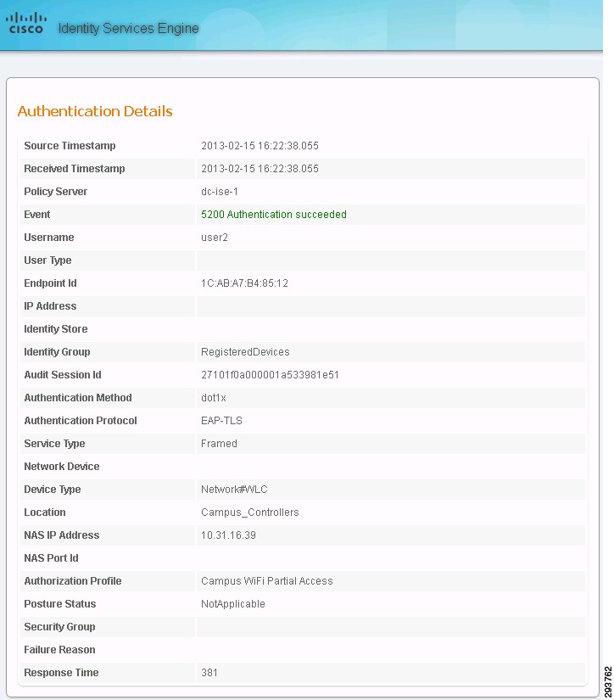Select the EAP-TLS protocol value
Screen dimensions: 614x700
pos(221,421)
